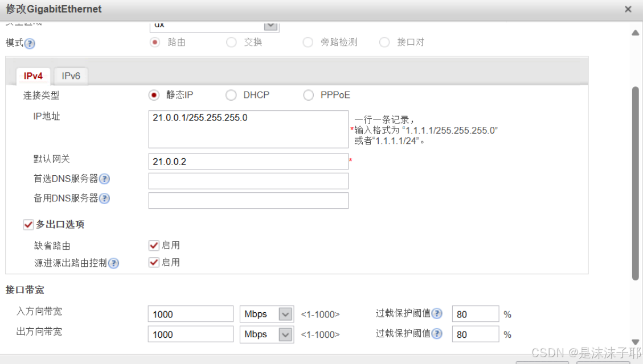Open the 入方向带宽 Mbps unit dropdown
The image size is (643, 364).
[x=285, y=314]
